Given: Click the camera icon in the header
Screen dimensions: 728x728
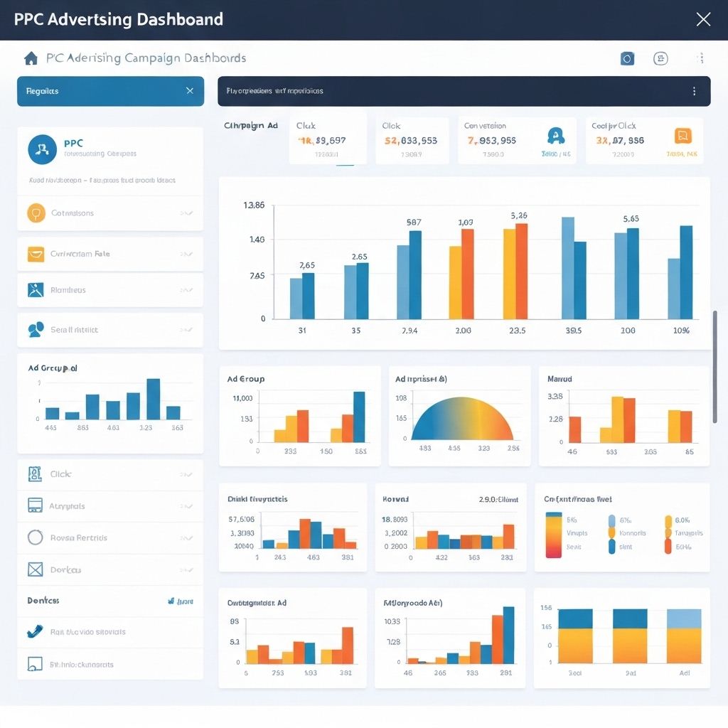Looking at the screenshot, I should tap(627, 58).
